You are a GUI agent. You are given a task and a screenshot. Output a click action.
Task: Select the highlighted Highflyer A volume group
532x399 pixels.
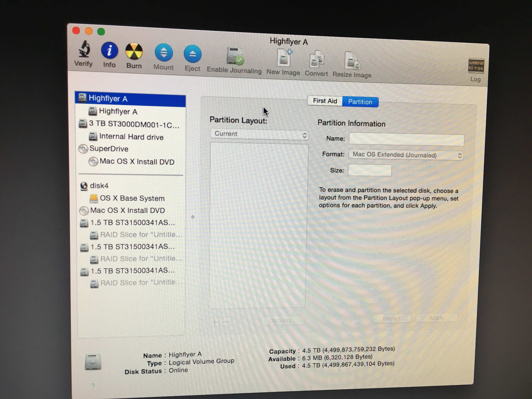click(130, 99)
